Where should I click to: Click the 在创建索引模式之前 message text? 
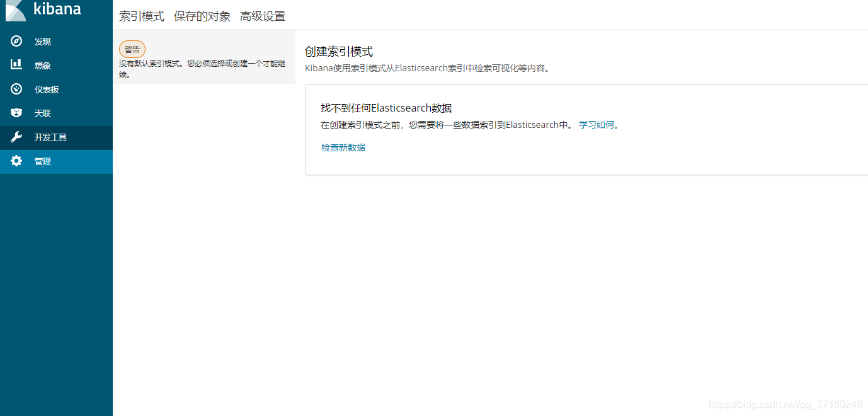tap(448, 125)
